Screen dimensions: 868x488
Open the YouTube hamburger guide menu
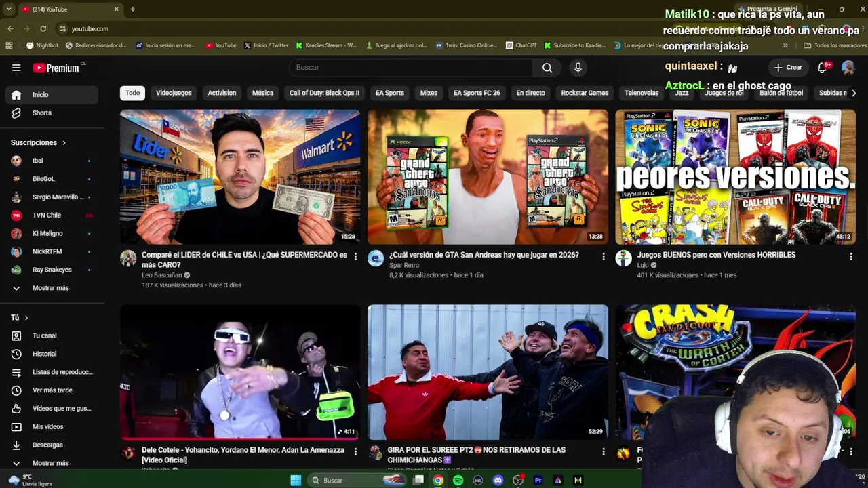click(x=16, y=68)
